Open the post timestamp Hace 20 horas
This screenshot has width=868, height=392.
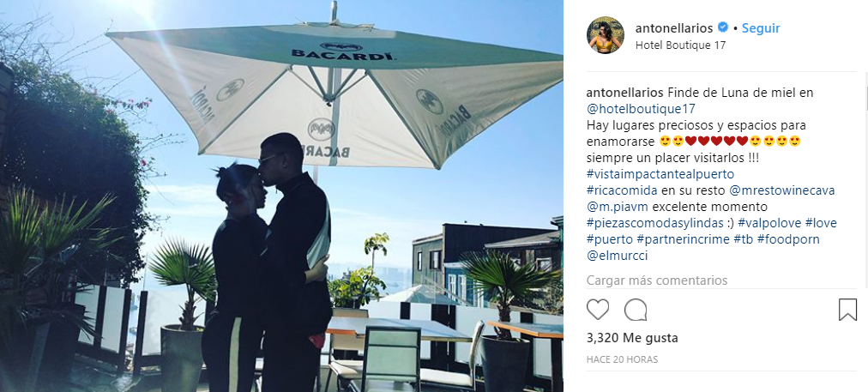(622, 360)
